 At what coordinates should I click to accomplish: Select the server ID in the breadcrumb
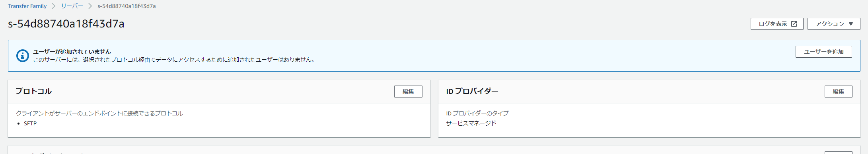pos(127,6)
